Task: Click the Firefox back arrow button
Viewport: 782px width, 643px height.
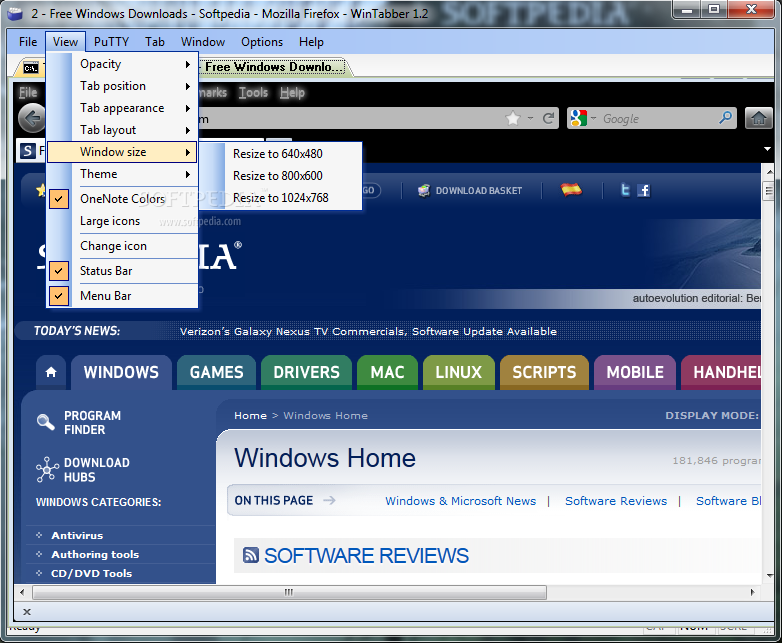Action: pos(32,119)
